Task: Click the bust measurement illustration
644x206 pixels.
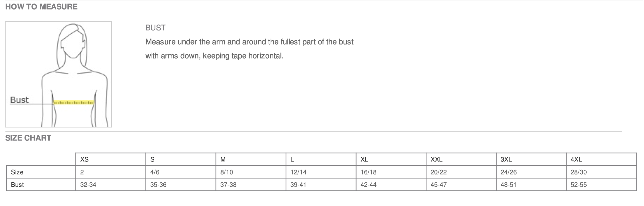Action: pos(59,74)
